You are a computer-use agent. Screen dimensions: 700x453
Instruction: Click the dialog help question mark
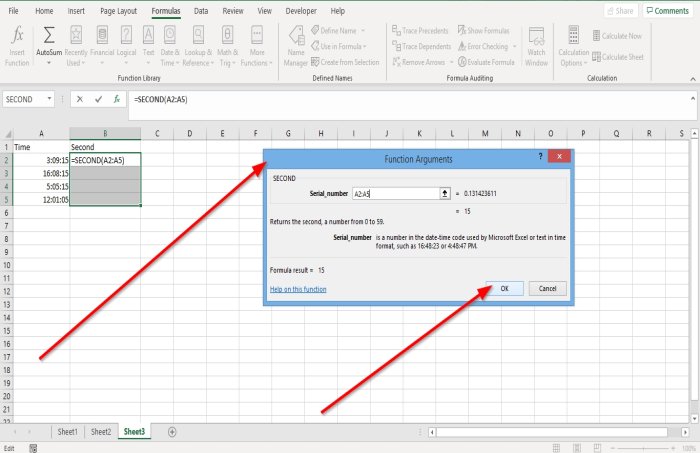540,156
